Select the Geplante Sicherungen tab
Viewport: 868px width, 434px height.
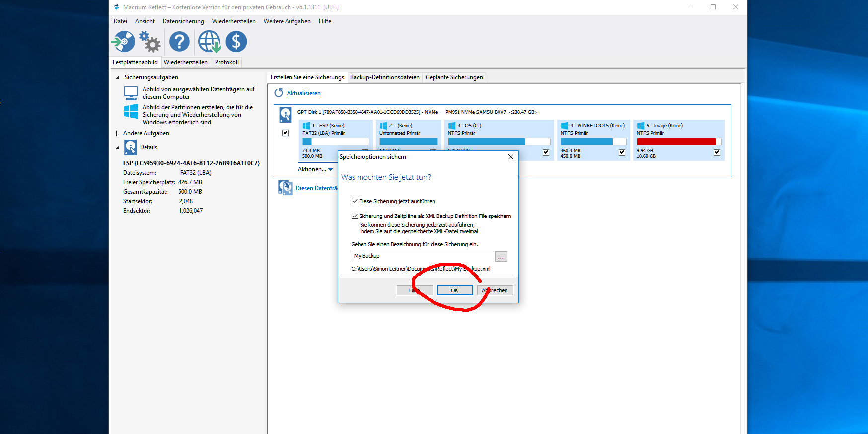click(454, 77)
